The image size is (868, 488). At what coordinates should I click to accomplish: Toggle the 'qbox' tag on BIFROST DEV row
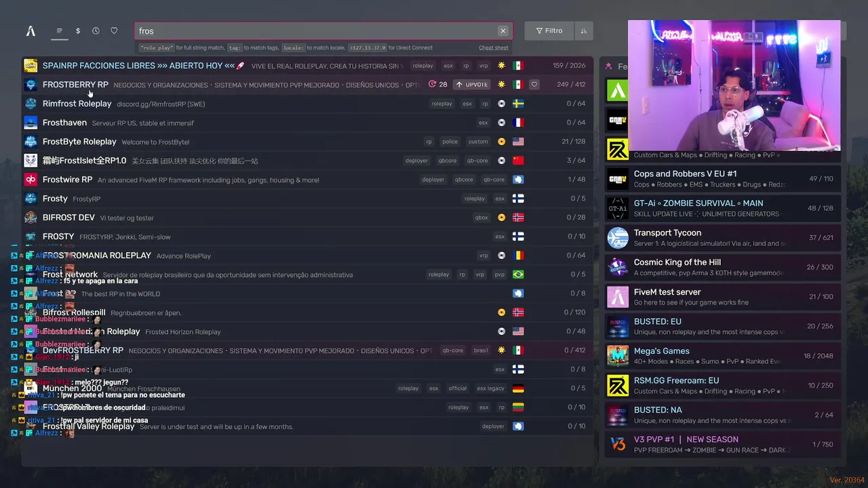coord(481,218)
